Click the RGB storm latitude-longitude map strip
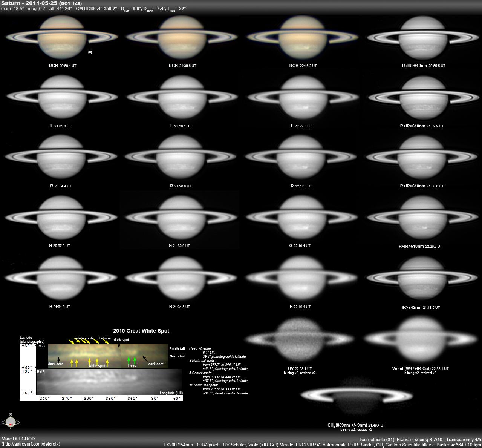 click(108, 356)
